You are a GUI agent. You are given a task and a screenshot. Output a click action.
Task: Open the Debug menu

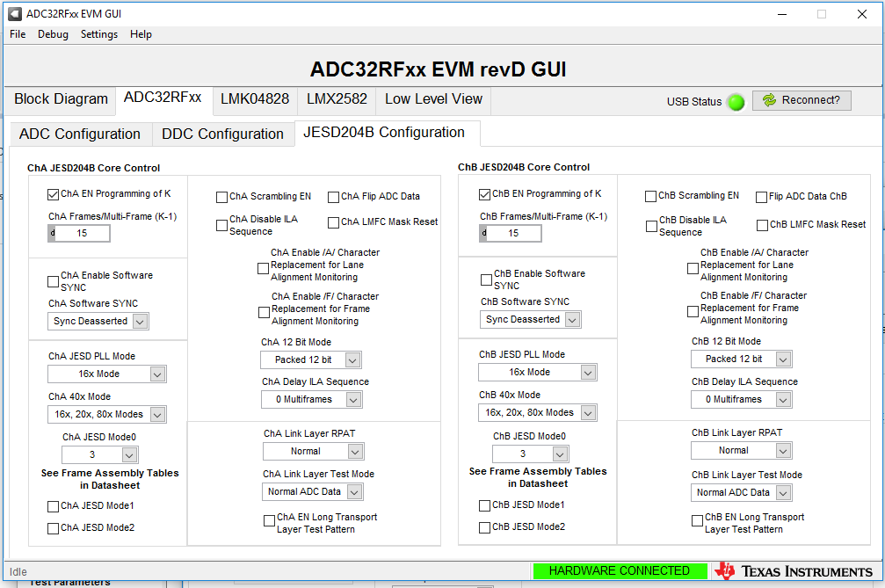pos(53,34)
